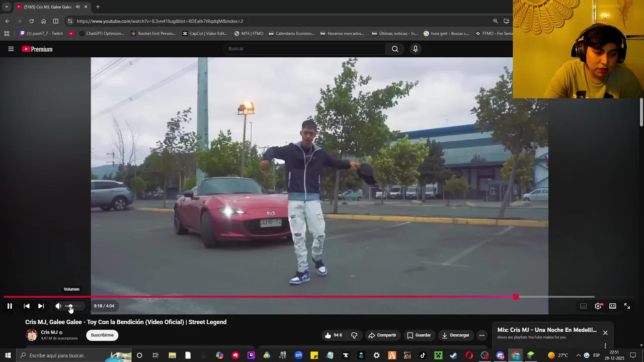Toggle subtitles in the player
Screen dimensions: 644x362
point(583,306)
